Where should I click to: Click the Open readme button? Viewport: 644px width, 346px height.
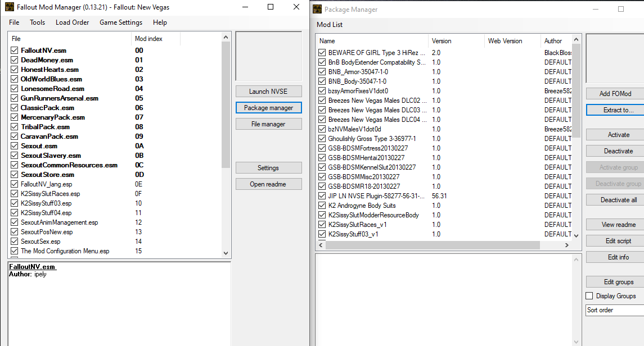[269, 184]
